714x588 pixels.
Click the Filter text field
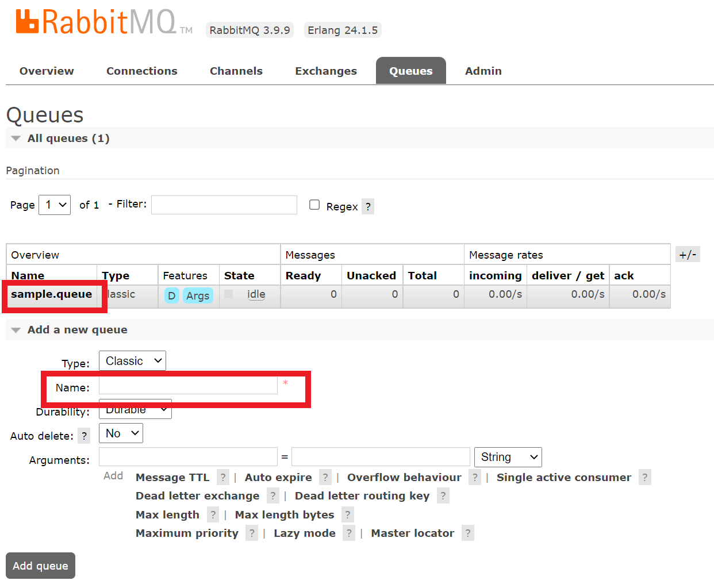point(224,205)
